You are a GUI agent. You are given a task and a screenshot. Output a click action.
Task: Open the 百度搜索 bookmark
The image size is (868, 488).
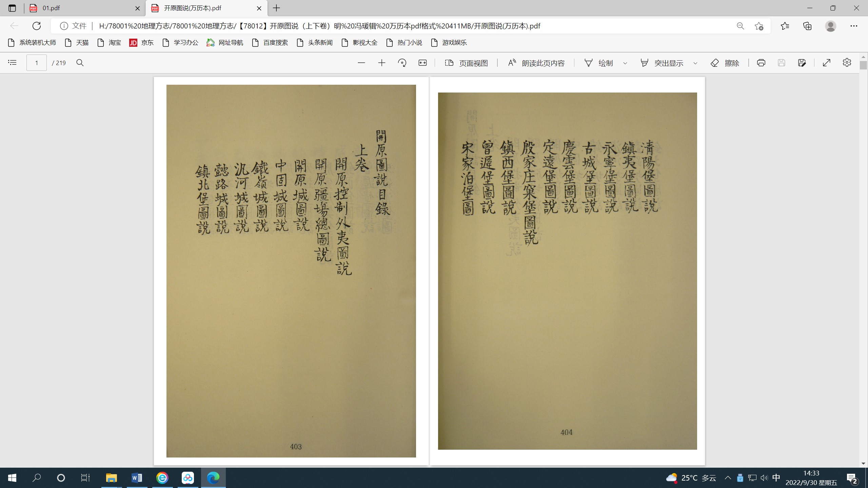click(x=270, y=43)
